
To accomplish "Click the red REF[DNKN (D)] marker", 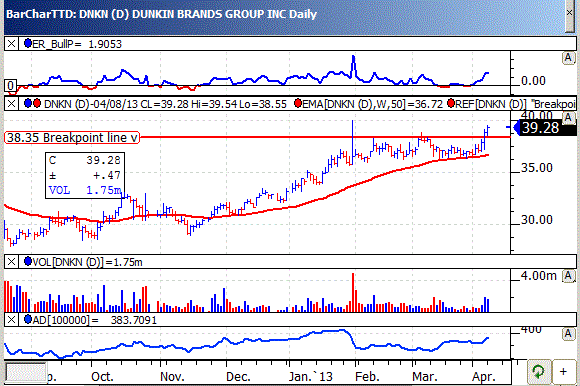I will 450,103.
